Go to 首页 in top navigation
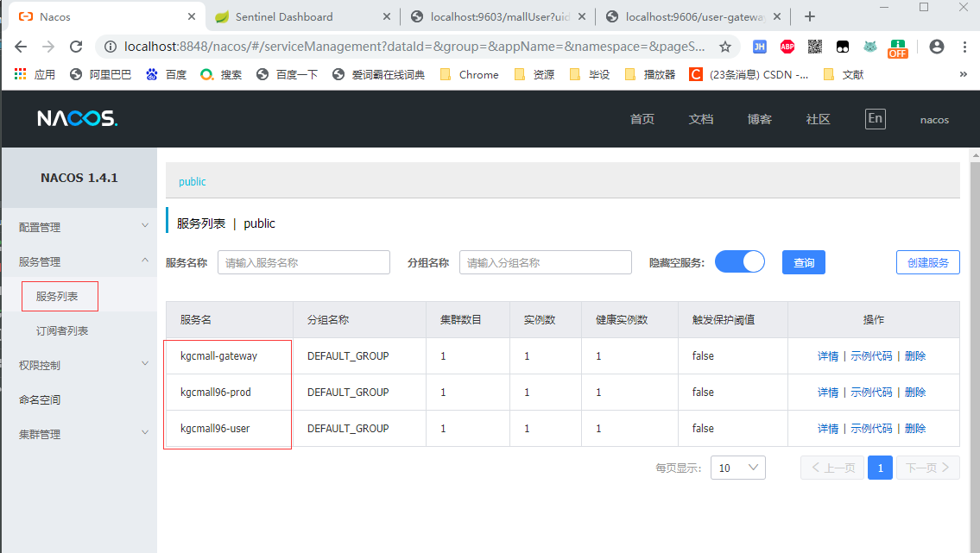980x553 pixels. click(642, 119)
